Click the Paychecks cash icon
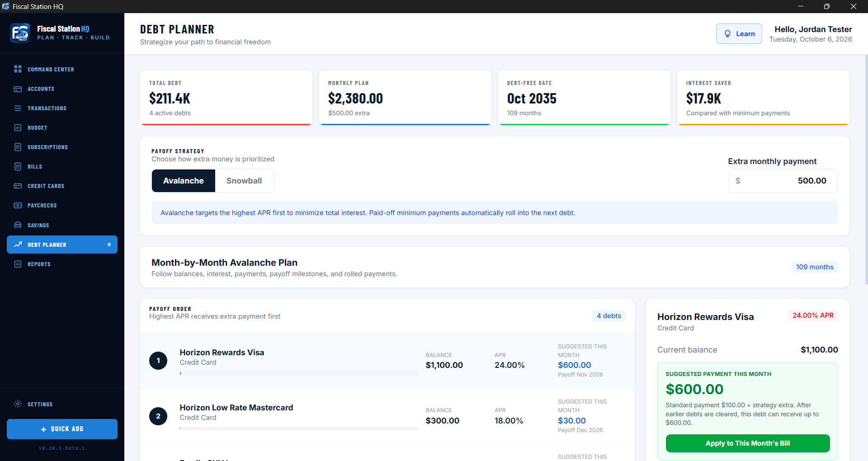868x461 pixels. click(18, 206)
